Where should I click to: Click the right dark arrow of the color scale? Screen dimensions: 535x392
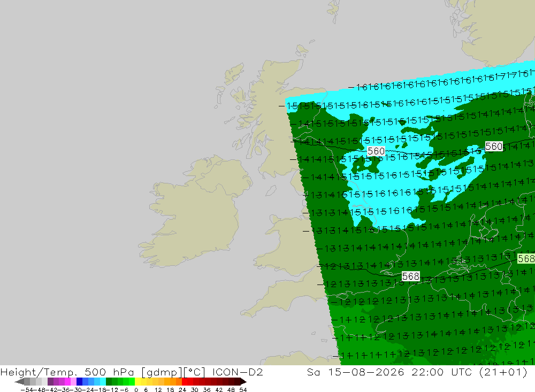(x=243, y=382)
